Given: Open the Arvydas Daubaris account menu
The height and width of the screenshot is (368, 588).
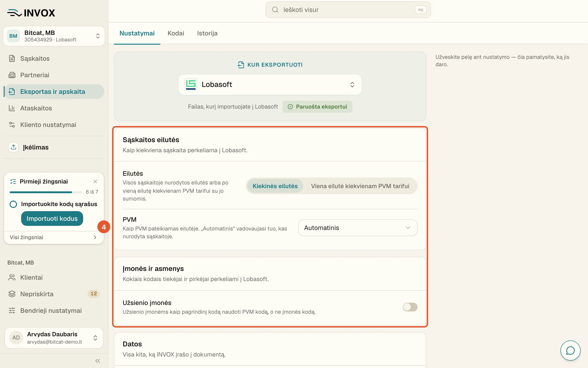Looking at the screenshot, I should 54,338.
